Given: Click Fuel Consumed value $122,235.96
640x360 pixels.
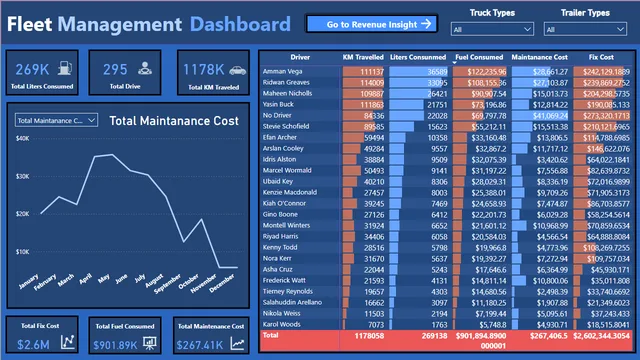Looking at the screenshot, I should (487, 72).
